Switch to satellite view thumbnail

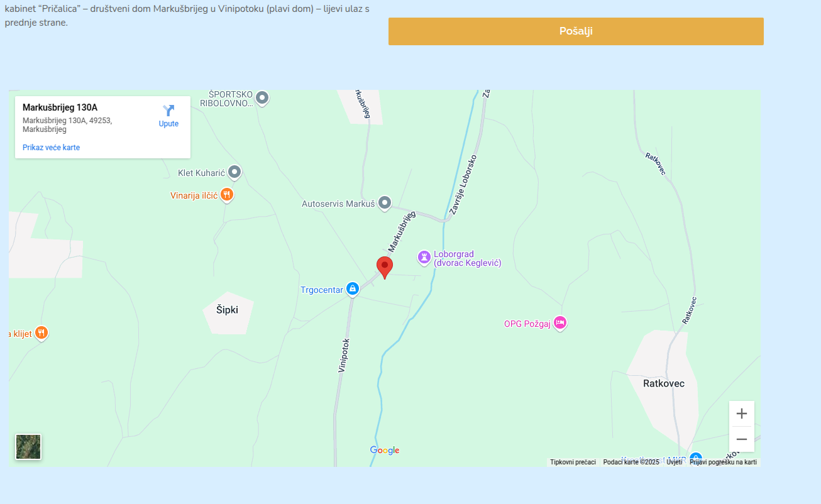tap(28, 447)
